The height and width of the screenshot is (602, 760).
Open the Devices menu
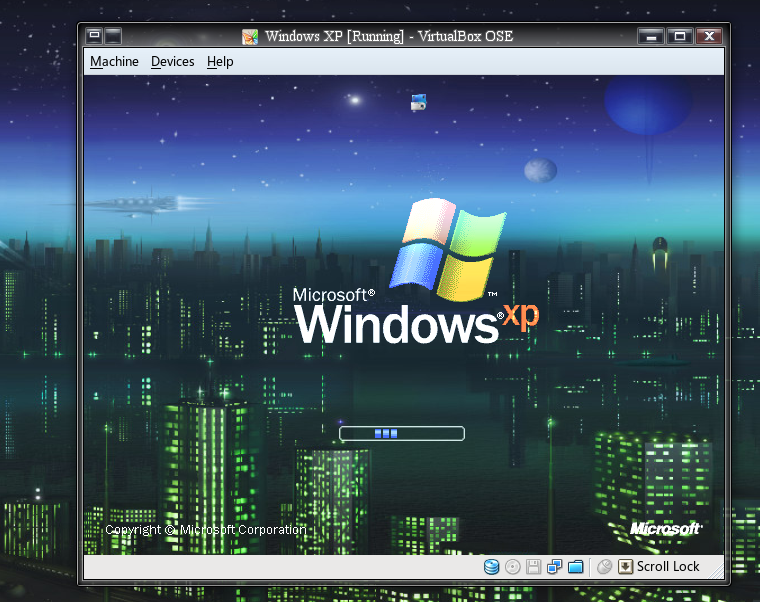(173, 62)
